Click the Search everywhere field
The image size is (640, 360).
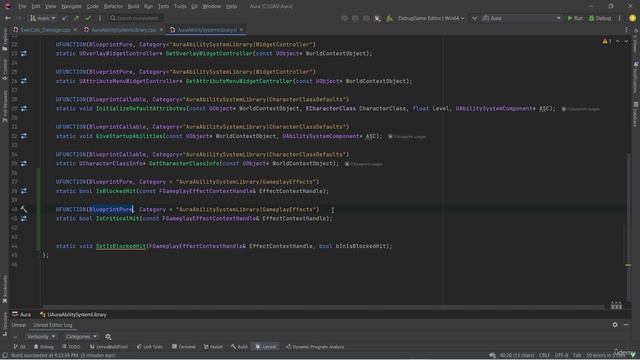coord(136,18)
